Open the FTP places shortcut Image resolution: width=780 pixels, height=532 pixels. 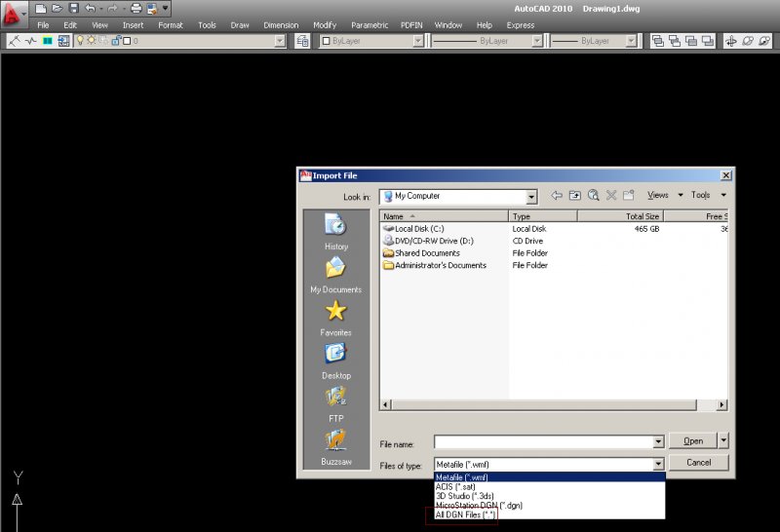[335, 404]
